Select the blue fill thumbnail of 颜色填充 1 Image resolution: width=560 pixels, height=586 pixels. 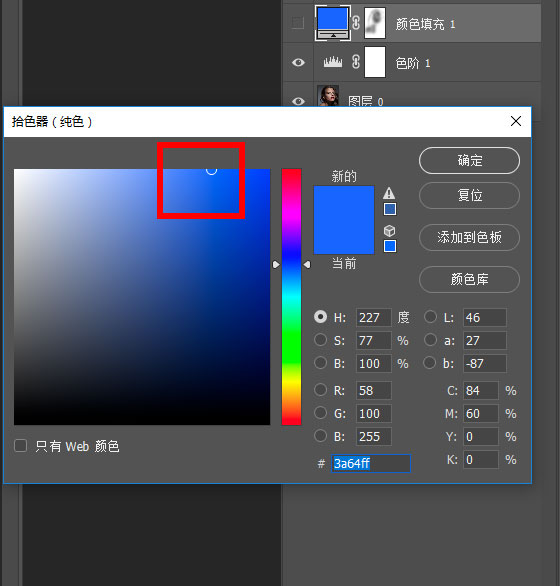click(333, 22)
